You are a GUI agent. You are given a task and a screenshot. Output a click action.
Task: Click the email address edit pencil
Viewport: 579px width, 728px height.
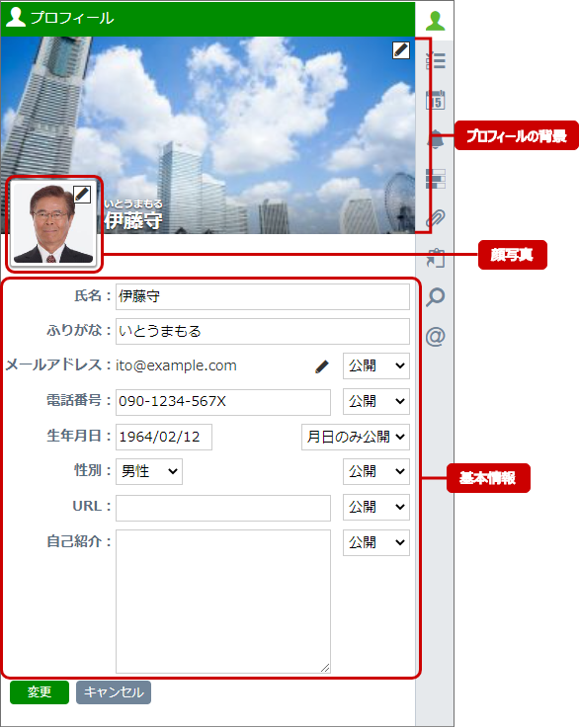tap(322, 366)
